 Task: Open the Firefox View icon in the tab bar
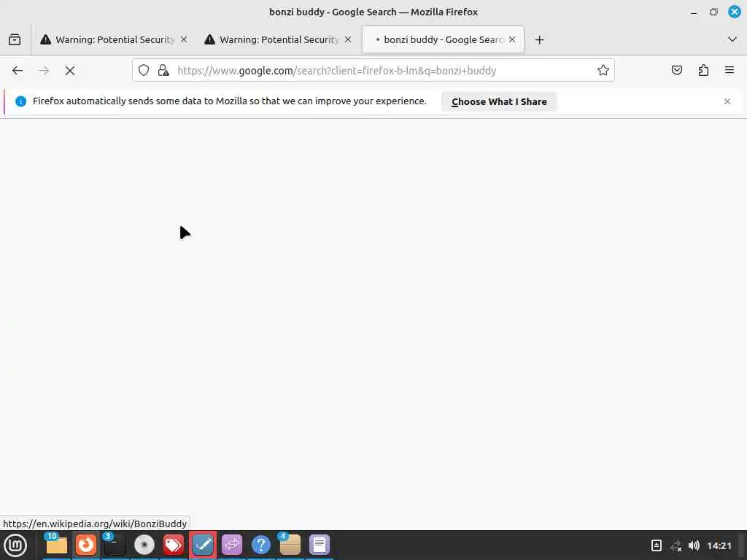15,39
